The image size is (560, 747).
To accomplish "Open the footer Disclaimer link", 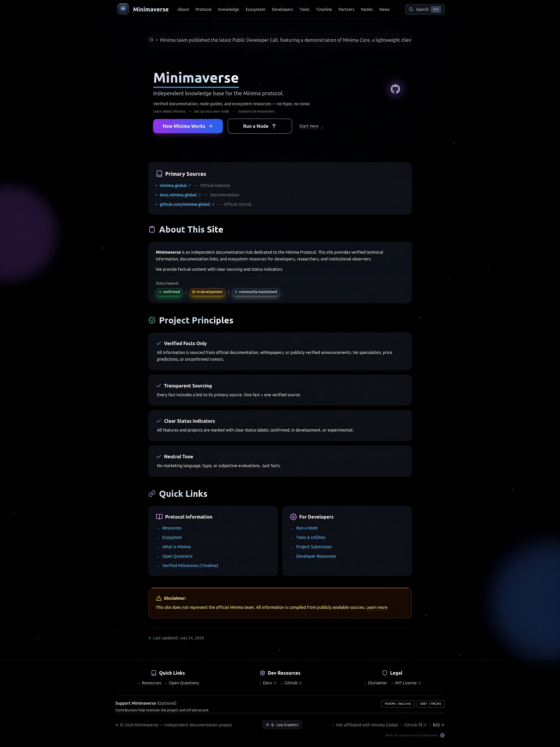I will [377, 683].
